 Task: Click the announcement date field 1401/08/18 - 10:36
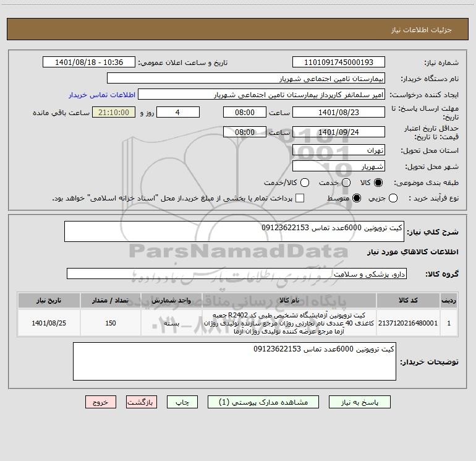[89, 62]
